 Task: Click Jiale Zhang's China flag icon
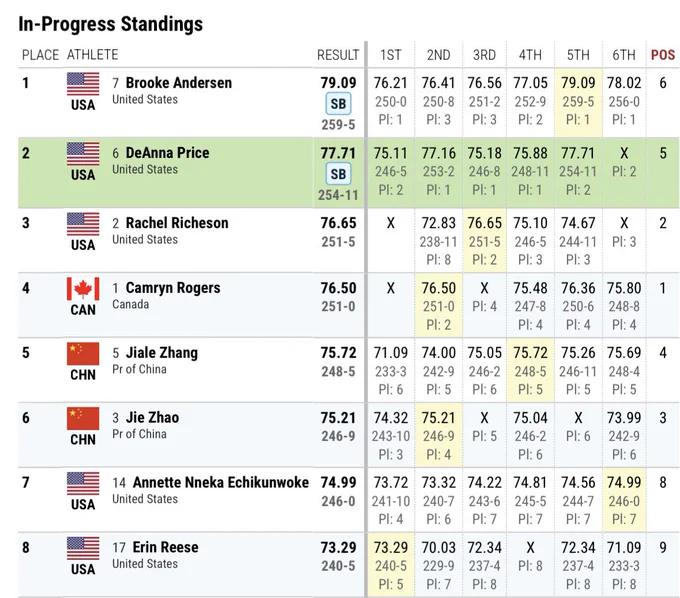tap(83, 353)
